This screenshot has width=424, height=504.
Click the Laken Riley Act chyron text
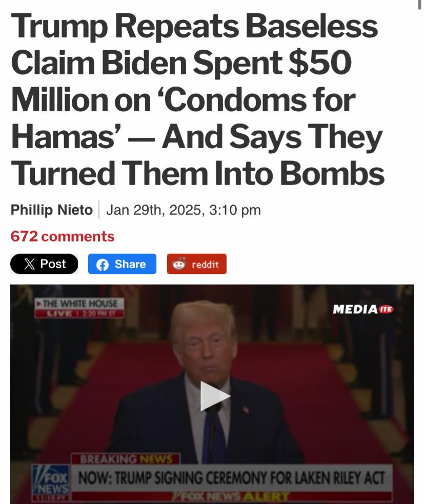click(x=231, y=478)
